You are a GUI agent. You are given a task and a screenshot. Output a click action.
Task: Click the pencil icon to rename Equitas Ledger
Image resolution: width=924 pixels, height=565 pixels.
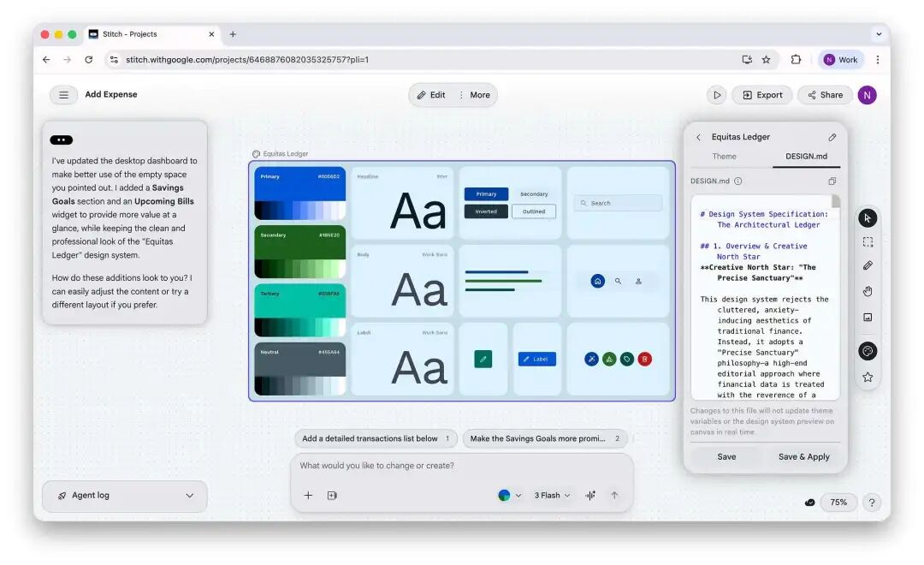pos(832,137)
